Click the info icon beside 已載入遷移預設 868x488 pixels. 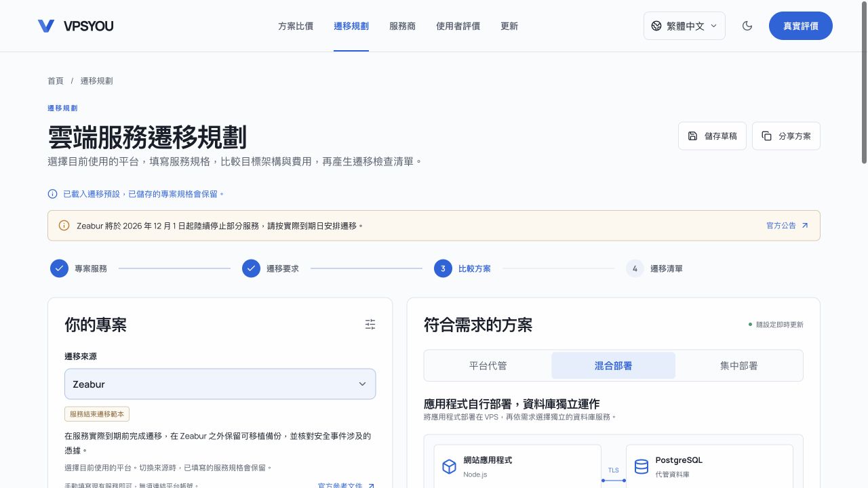(x=52, y=194)
